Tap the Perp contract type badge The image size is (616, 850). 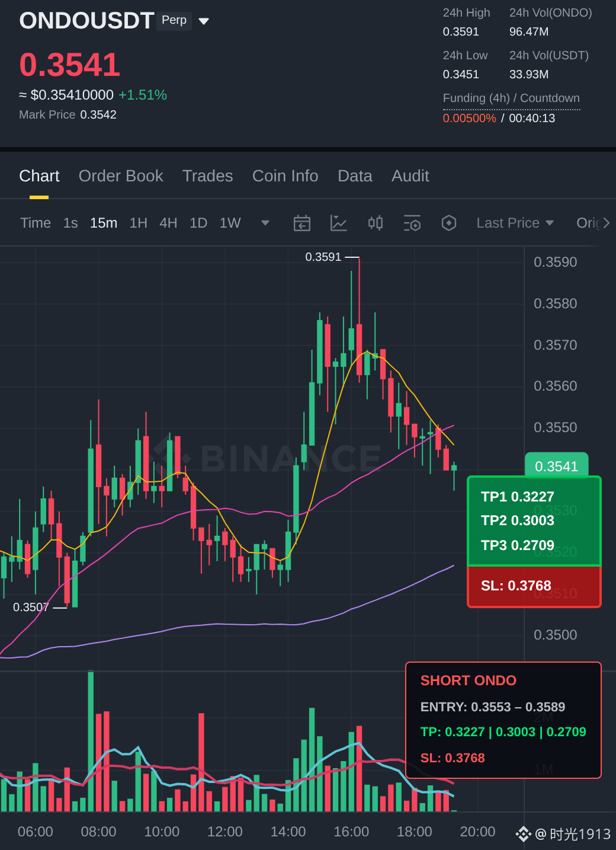(x=174, y=20)
